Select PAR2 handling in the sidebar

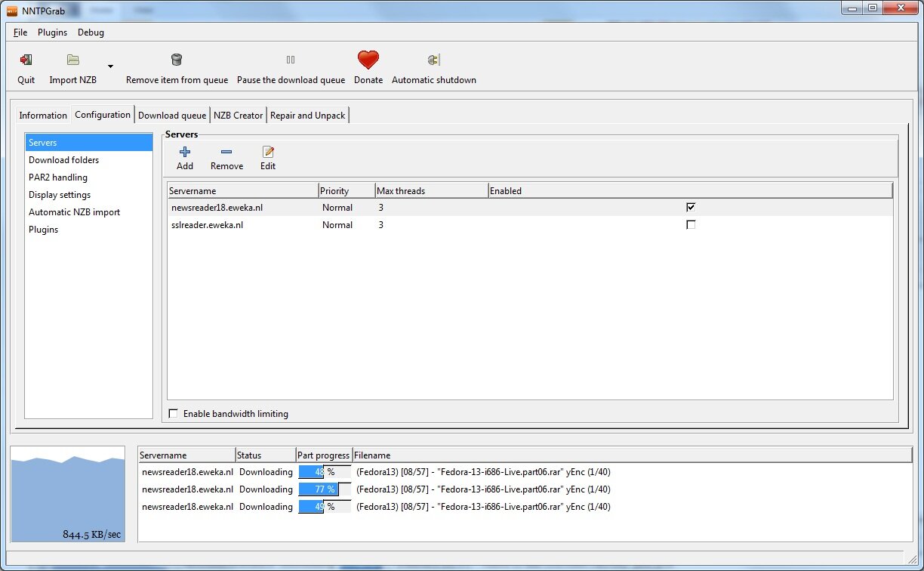[x=58, y=177]
